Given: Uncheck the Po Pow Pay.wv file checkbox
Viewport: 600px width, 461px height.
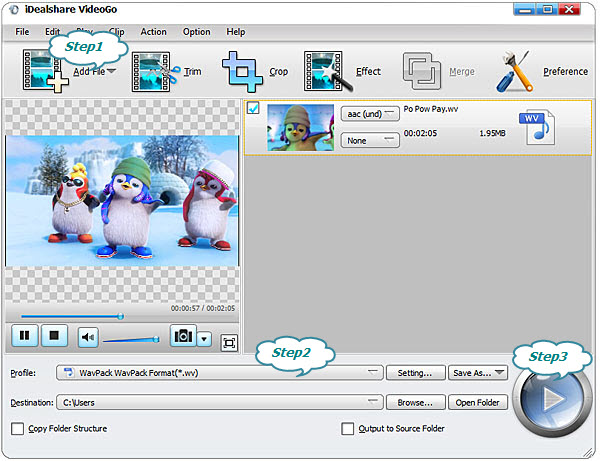Looking at the screenshot, I should click(253, 108).
